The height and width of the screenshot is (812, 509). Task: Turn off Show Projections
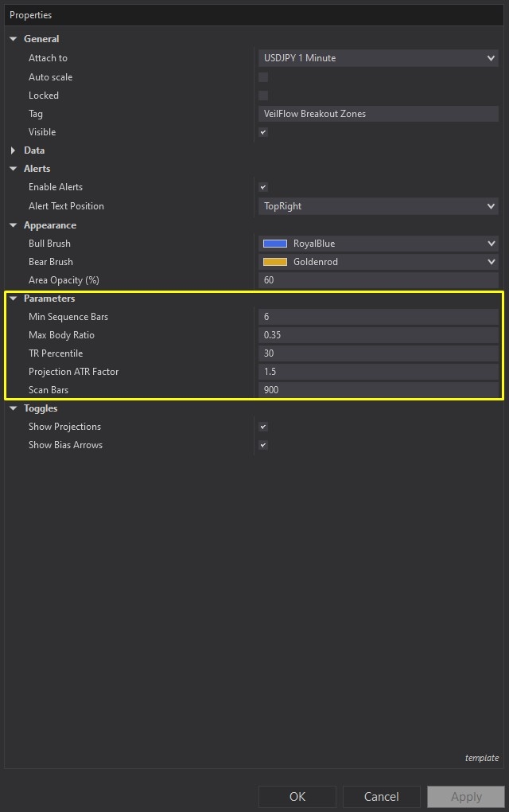(x=262, y=427)
